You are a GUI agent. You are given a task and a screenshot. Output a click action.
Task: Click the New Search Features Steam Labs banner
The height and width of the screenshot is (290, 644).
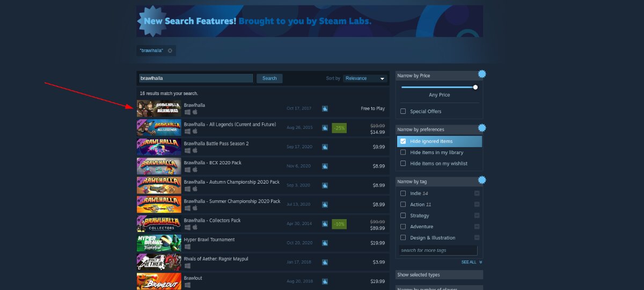[x=310, y=21]
